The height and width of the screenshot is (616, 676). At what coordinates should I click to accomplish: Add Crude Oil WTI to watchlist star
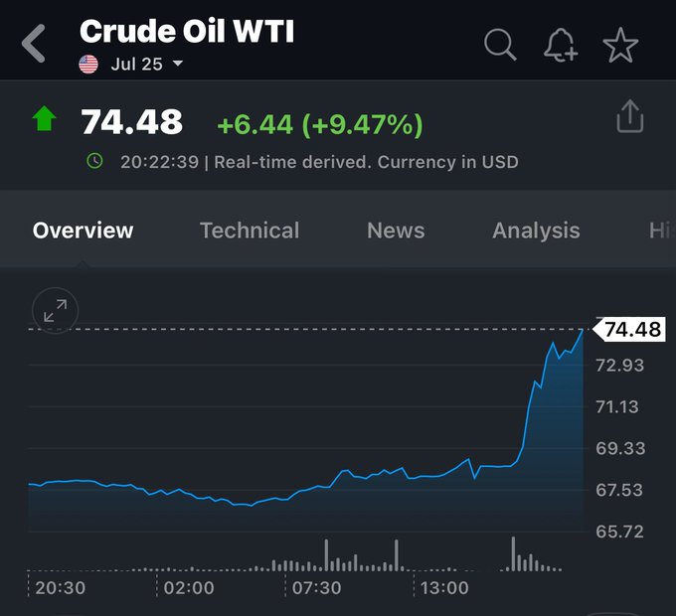click(620, 45)
